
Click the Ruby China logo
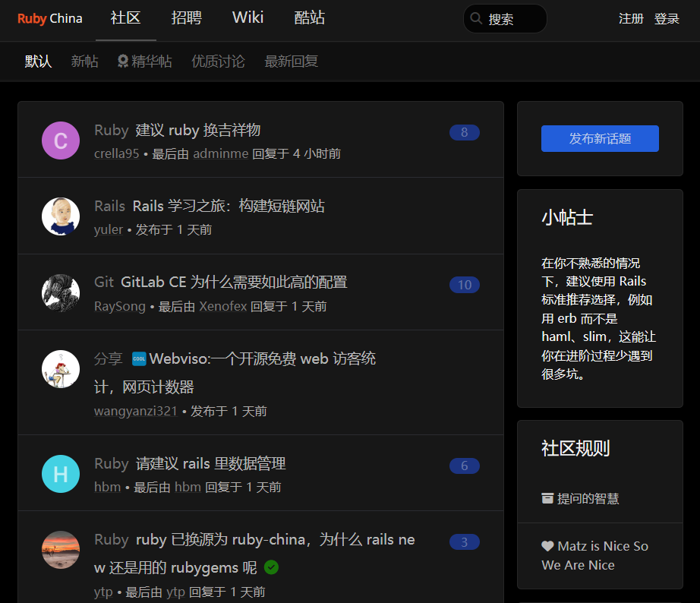pos(49,19)
